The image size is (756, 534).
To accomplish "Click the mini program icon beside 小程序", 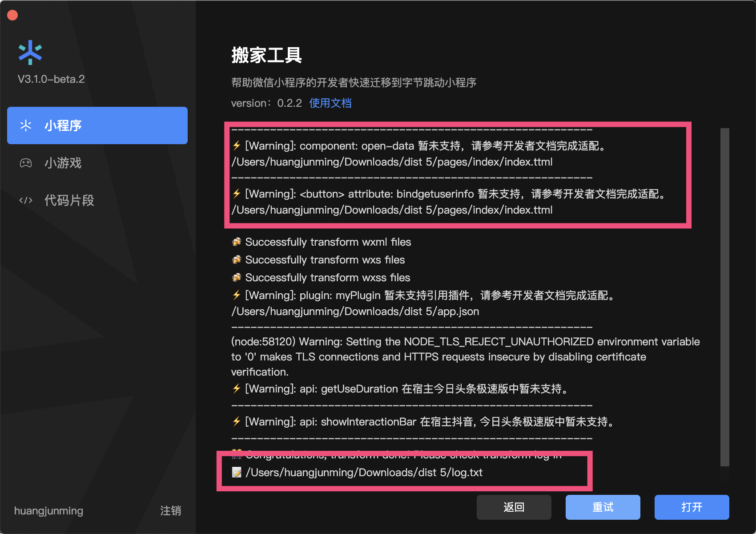I will tap(26, 125).
